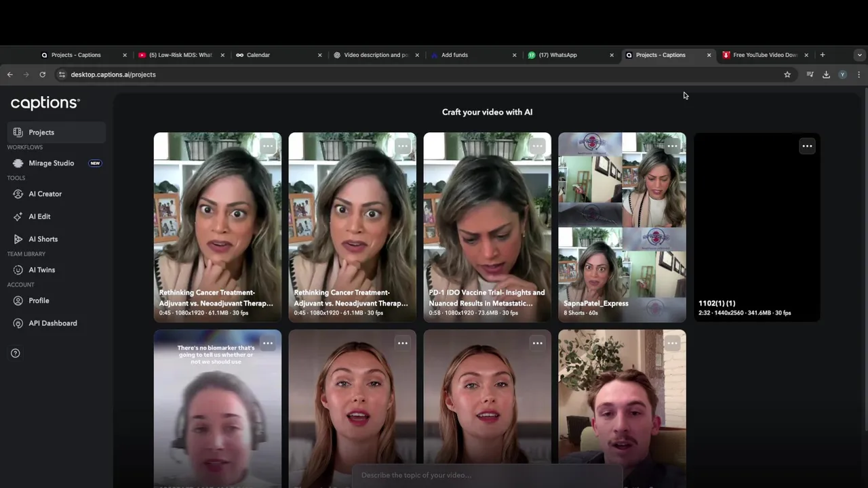Click the NEW badge beside Mirage Studio
Viewport: 868px width, 488px height.
(x=95, y=163)
